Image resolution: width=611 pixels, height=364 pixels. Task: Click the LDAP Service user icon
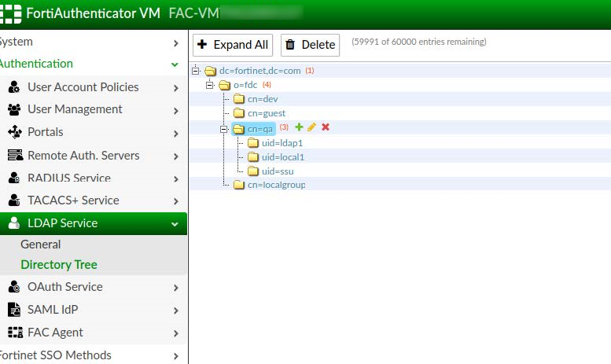[x=14, y=223]
